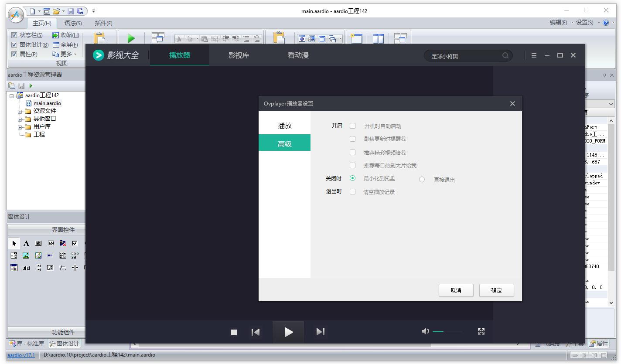
Task: Enable 清空播放记录 checkbox
Action: point(352,191)
